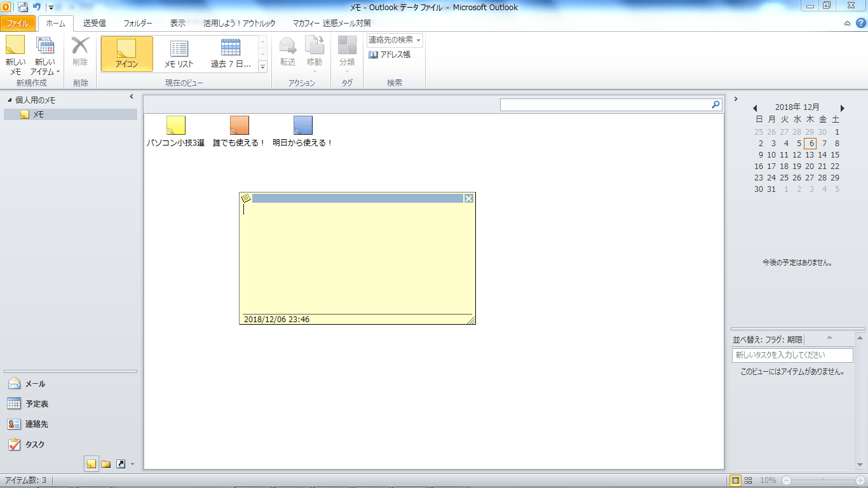Go to メール in navigation pane
The image size is (868, 488).
pyautogui.click(x=70, y=384)
